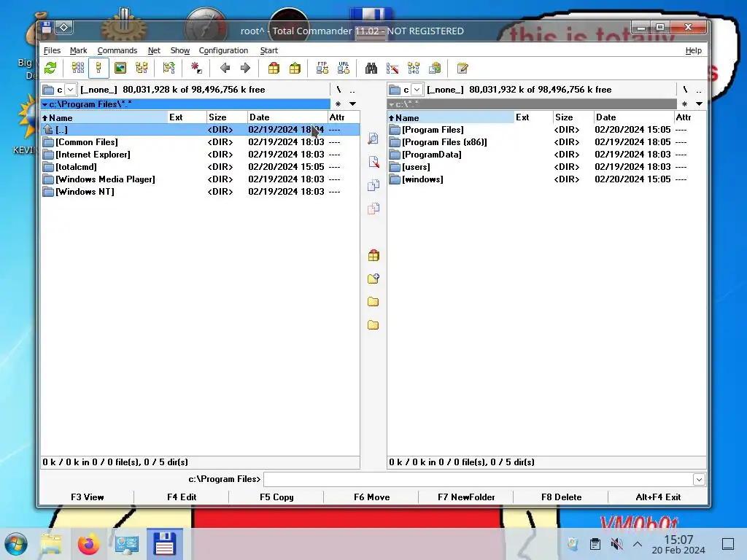Image resolution: width=747 pixels, height=560 pixels.
Task: Click the tree with green arrow icon
Action: 169,68
